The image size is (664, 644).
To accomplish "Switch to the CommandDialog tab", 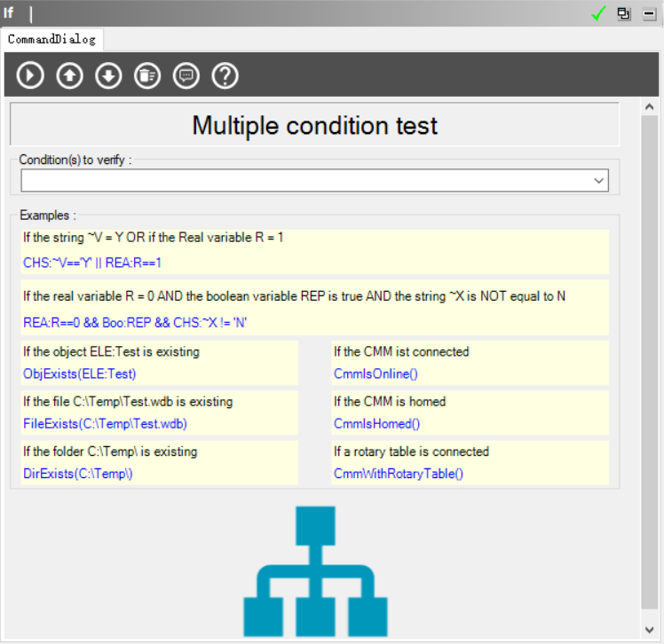I will click(51, 39).
